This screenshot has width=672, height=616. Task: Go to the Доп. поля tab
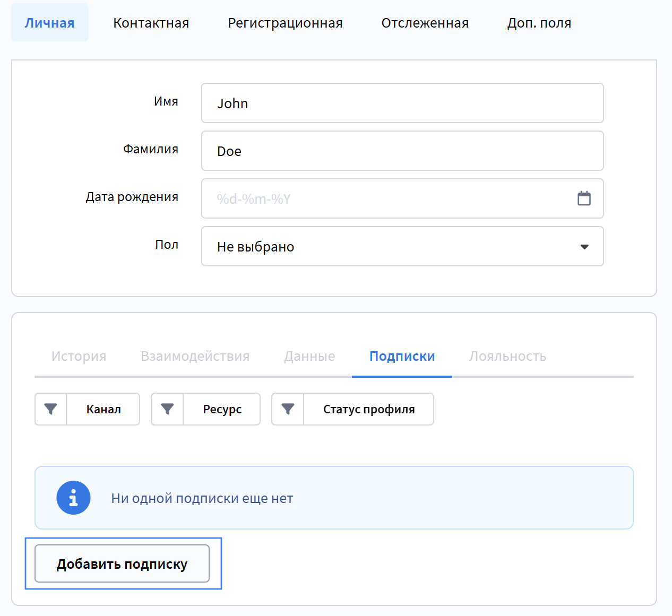[539, 23]
